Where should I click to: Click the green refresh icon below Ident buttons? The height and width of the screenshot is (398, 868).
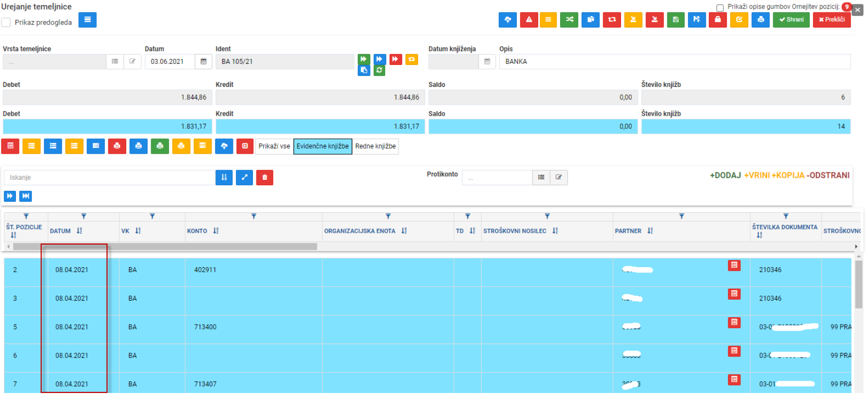coord(379,70)
